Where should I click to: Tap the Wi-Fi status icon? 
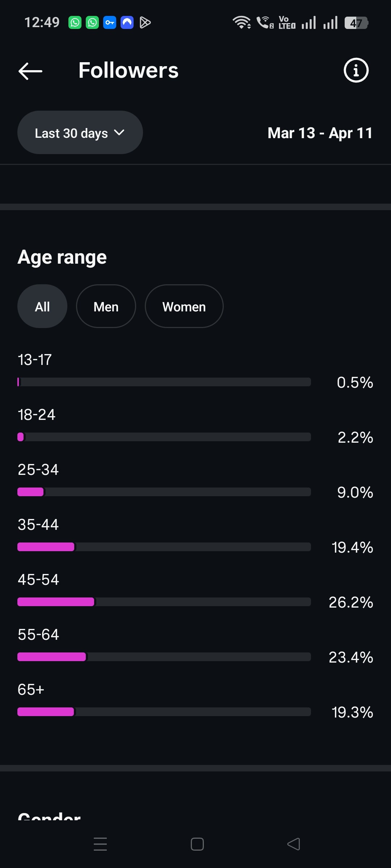click(242, 22)
